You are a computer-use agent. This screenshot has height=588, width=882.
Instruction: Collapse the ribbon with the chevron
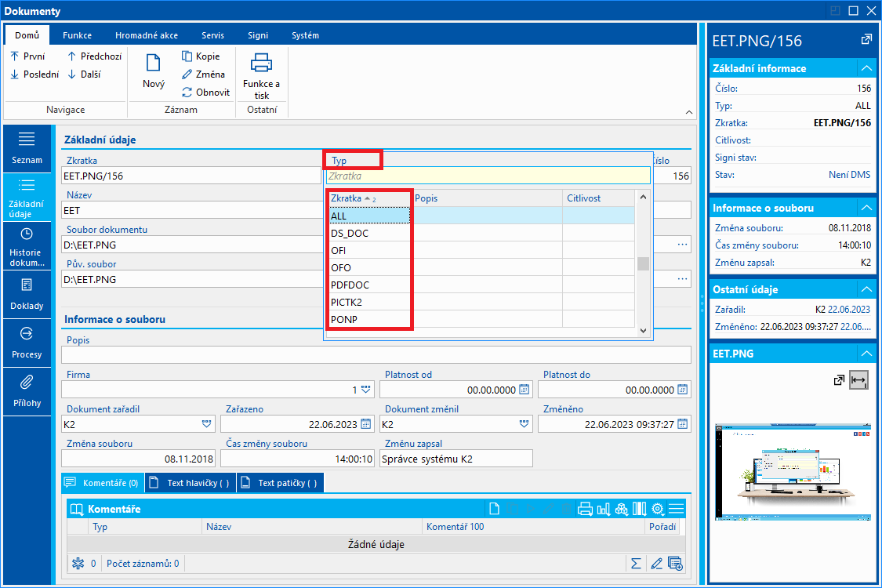[689, 112]
